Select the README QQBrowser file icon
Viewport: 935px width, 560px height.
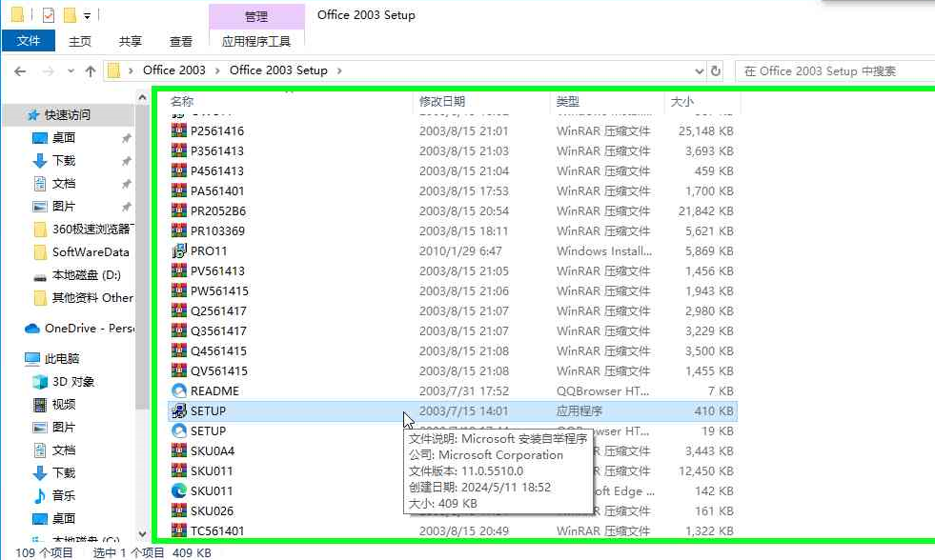coord(179,390)
